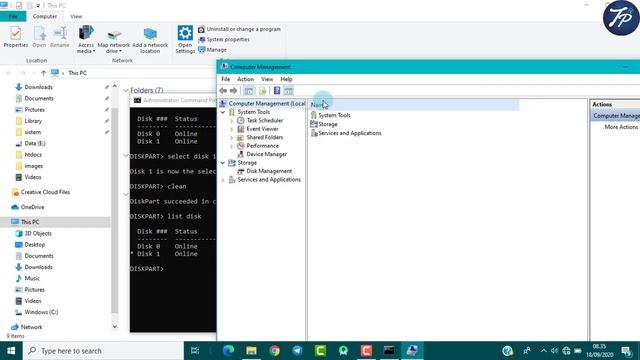Select Performance in the console tree
The width and height of the screenshot is (640, 360).
coord(262,146)
